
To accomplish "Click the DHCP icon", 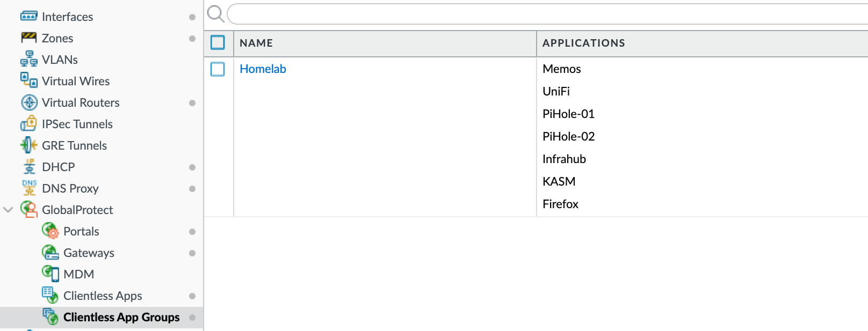I will coord(29,166).
